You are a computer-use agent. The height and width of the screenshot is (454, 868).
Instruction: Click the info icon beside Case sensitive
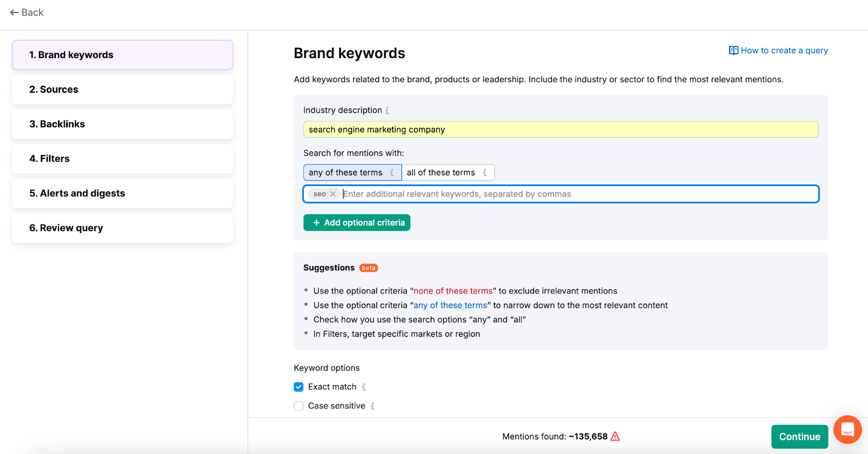[372, 406]
